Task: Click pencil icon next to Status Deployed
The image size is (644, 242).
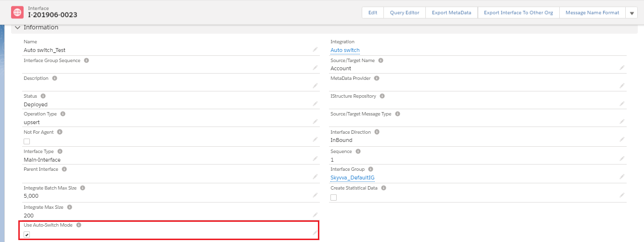Action: click(315, 104)
